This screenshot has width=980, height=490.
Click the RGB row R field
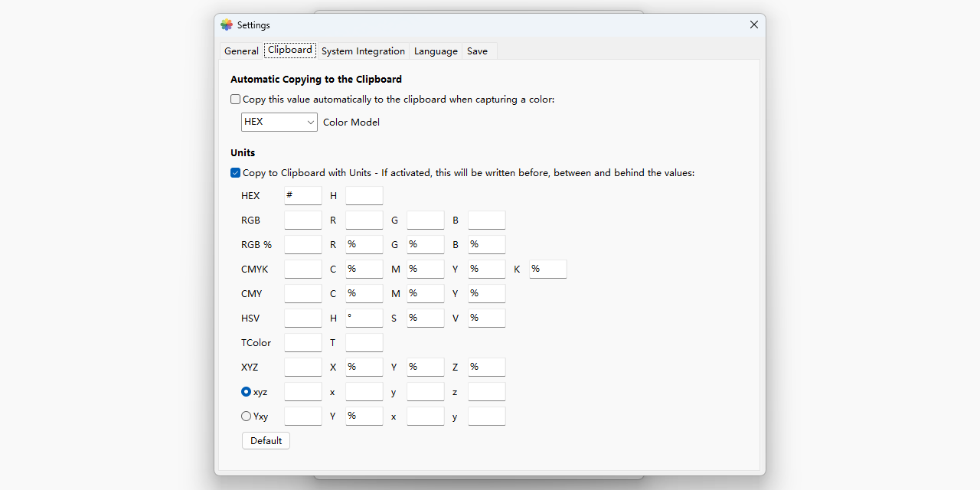pyautogui.click(x=364, y=220)
